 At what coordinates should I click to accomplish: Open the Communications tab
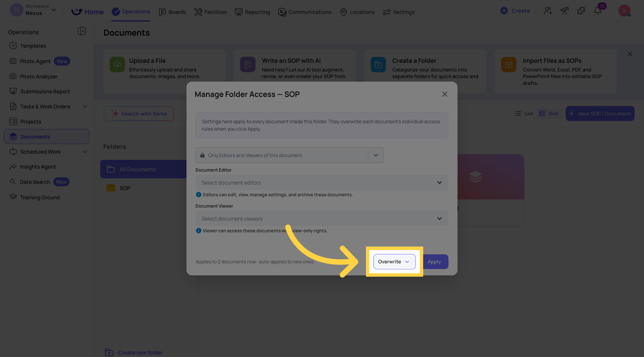305,12
